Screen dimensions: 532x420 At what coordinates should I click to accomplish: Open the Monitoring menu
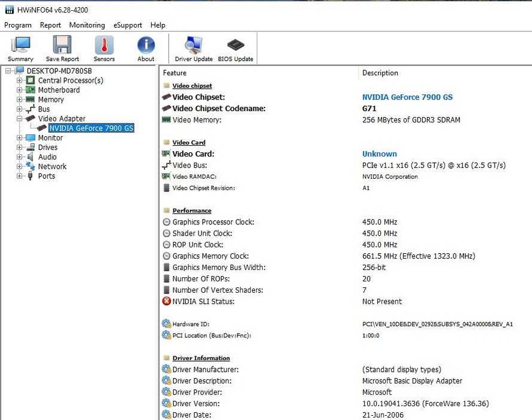(x=87, y=25)
